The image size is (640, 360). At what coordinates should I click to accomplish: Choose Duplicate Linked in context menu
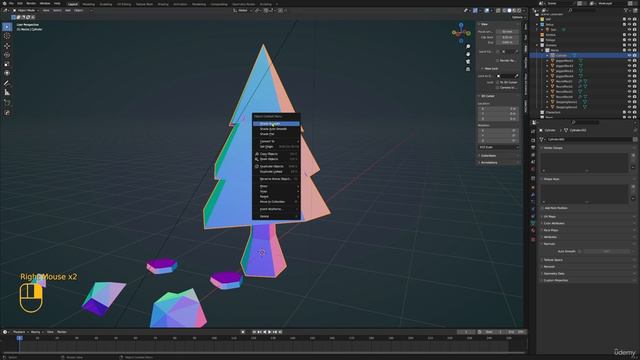(x=276, y=172)
